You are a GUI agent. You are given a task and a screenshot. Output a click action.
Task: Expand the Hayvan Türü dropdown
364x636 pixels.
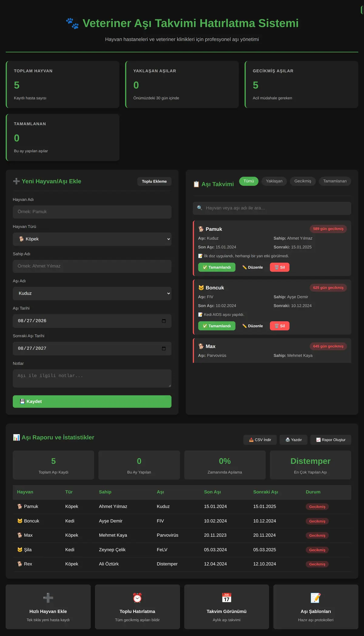coord(92,239)
